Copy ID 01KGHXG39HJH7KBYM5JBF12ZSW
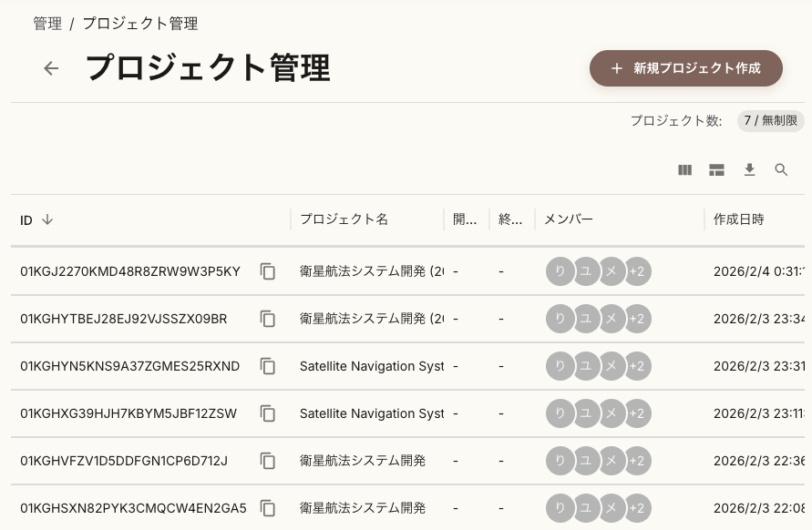The height and width of the screenshot is (530, 812). 268,413
